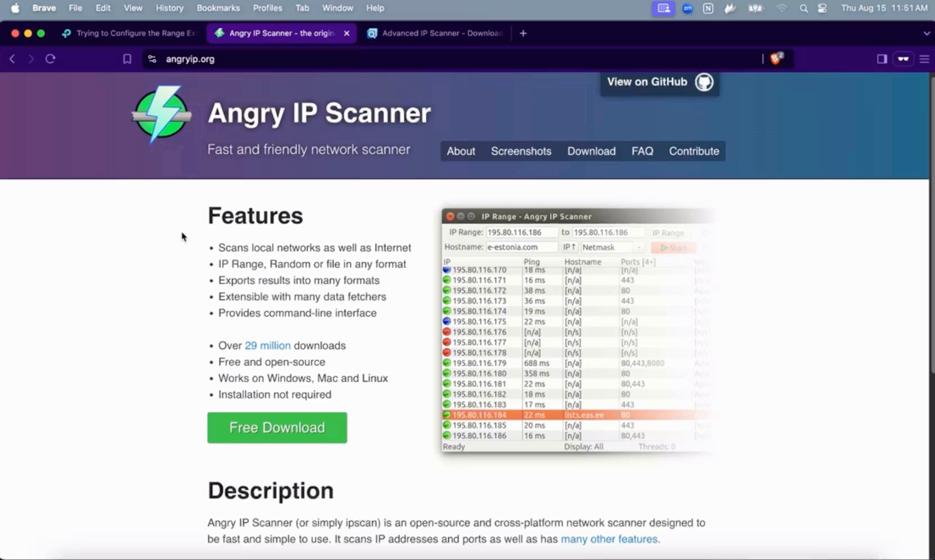This screenshot has height=560, width=935.
Task: Open Brave hamburger menu icon
Action: [x=924, y=59]
